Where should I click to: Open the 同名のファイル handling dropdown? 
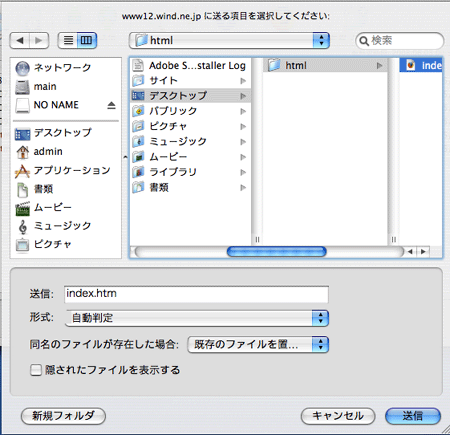coord(258,344)
